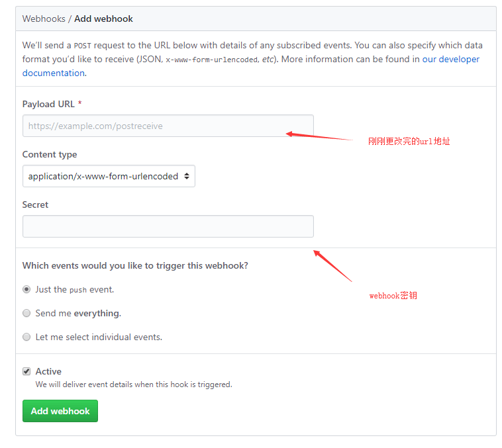Screen dimensions: 502x448
Task: Click the Add webhook green button
Action: pos(60,410)
